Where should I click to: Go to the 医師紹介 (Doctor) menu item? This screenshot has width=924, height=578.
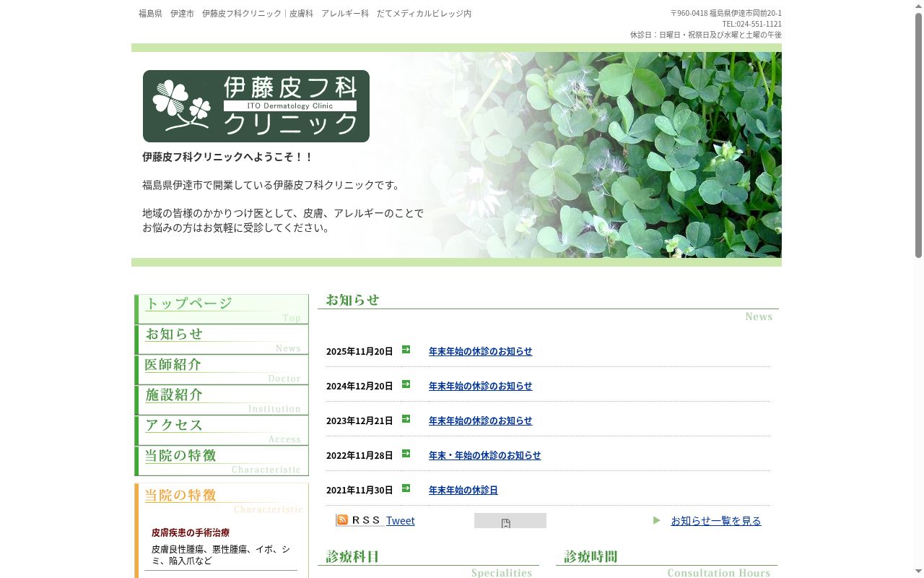tap(222, 370)
